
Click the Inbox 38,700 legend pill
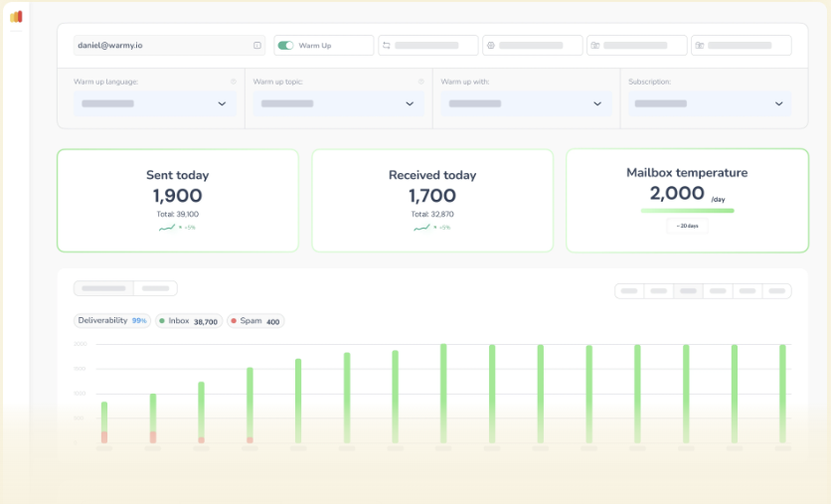[189, 321]
